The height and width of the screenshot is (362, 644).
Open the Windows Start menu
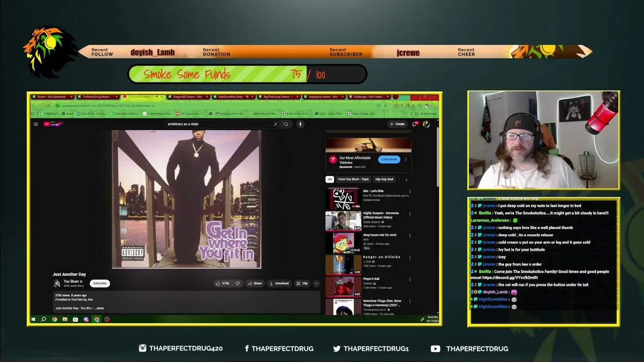point(33,319)
